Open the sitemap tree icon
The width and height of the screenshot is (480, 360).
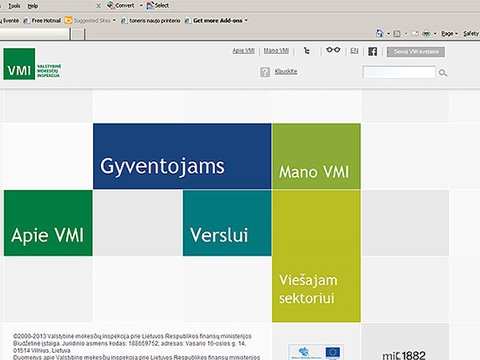307,51
